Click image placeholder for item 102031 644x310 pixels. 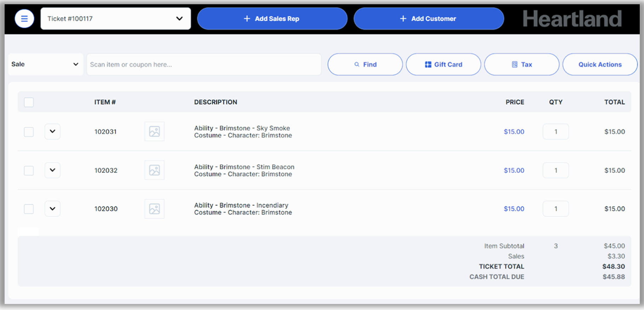click(154, 132)
